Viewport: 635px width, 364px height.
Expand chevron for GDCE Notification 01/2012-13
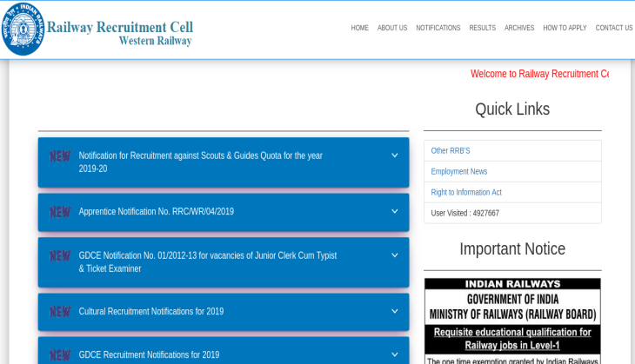pos(394,255)
